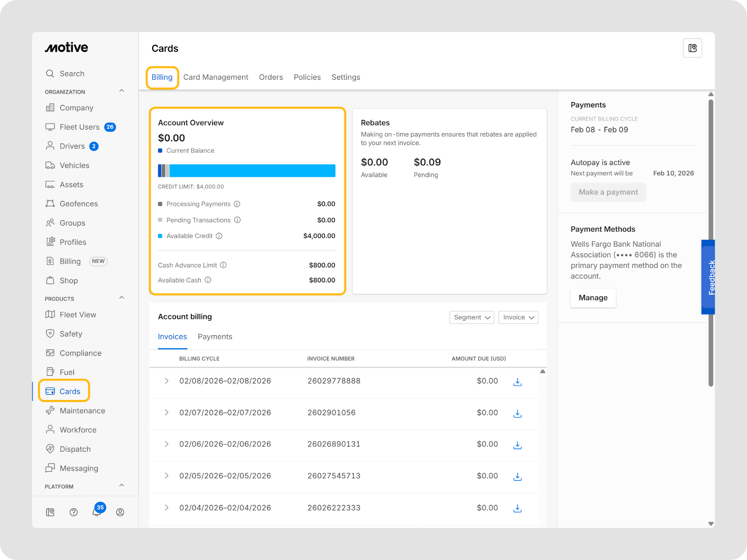Click the credit usage progress bar
This screenshot has width=747, height=560.
tap(247, 171)
